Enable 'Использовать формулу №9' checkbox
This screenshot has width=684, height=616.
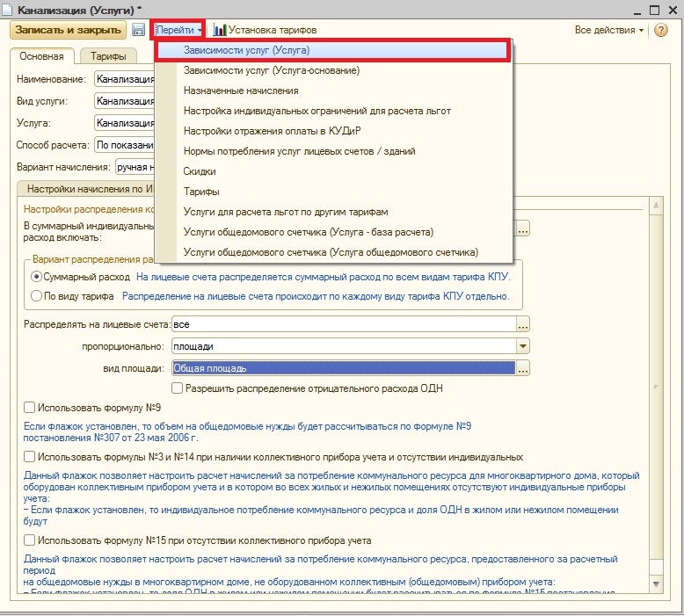[x=30, y=408]
